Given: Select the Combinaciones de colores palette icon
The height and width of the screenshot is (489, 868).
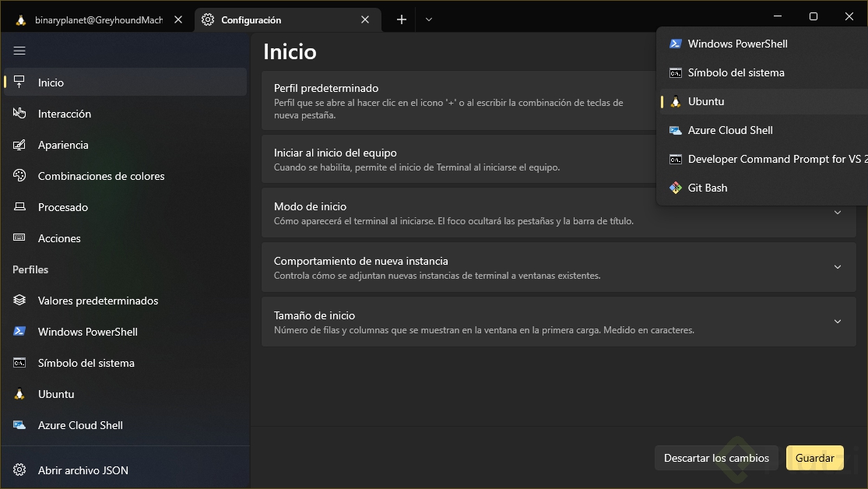Looking at the screenshot, I should pos(19,175).
